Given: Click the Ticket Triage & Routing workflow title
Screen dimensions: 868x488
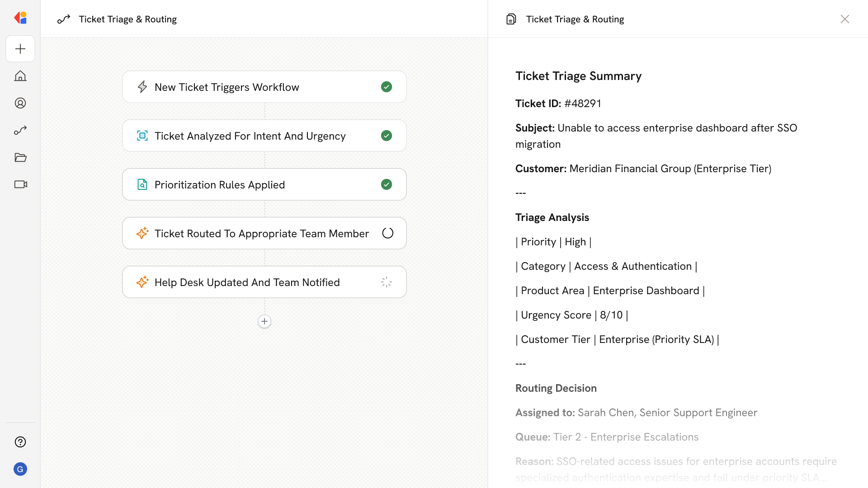Looking at the screenshot, I should click(x=127, y=19).
